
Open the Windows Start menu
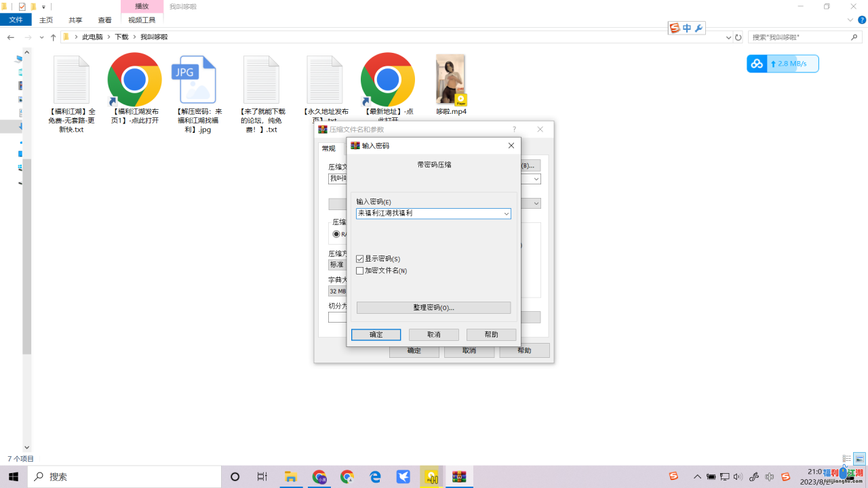[14, 477]
